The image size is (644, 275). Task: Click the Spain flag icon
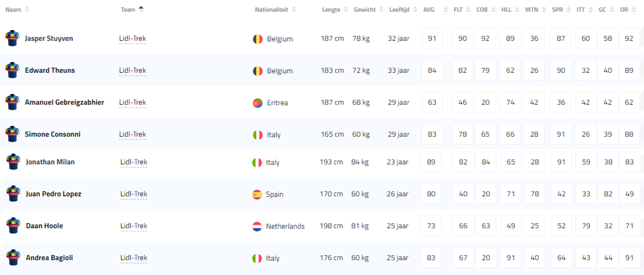click(257, 194)
